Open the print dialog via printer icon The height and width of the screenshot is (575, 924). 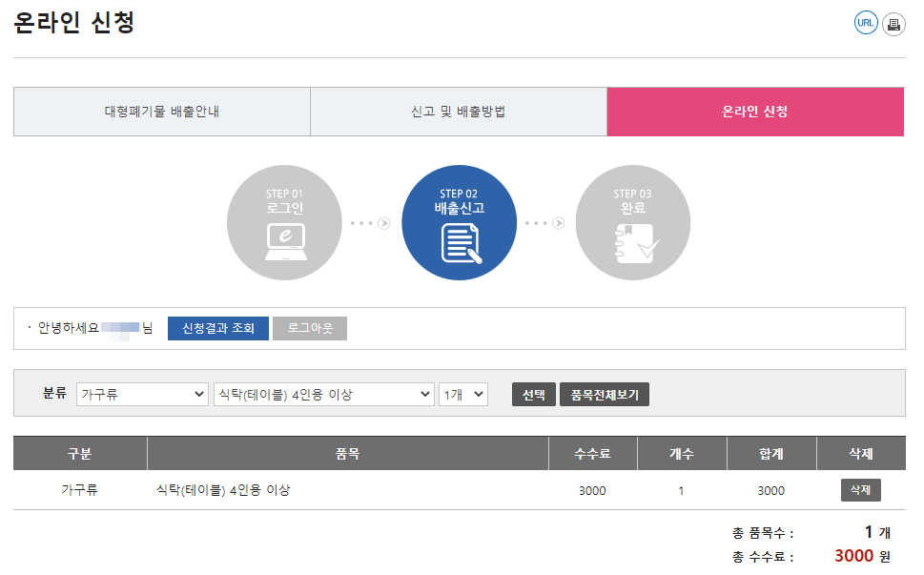pyautogui.click(x=893, y=22)
